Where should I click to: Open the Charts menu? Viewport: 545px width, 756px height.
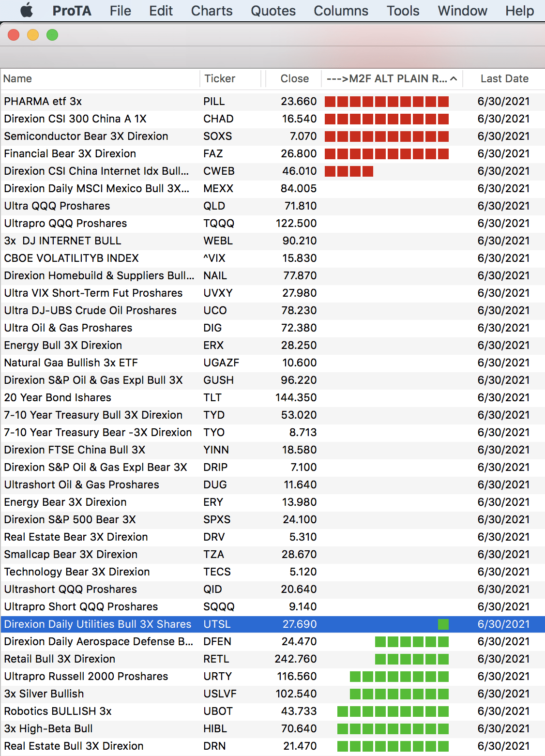coord(212,11)
